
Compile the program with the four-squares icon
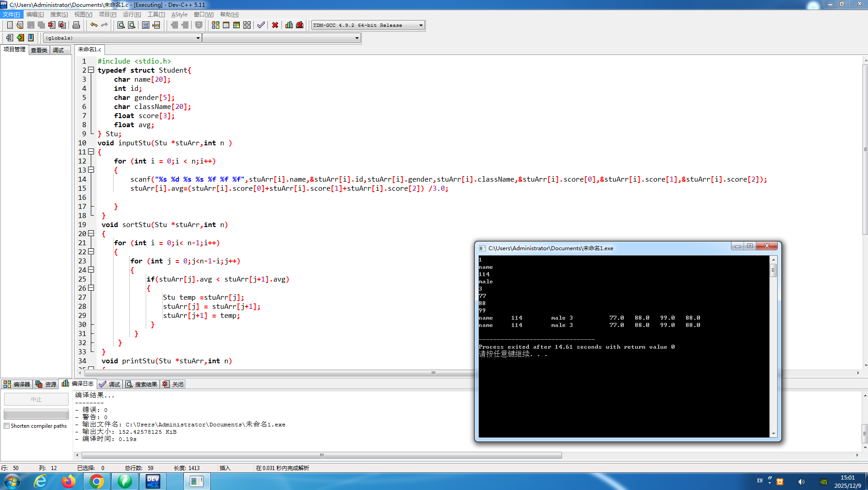coord(216,25)
